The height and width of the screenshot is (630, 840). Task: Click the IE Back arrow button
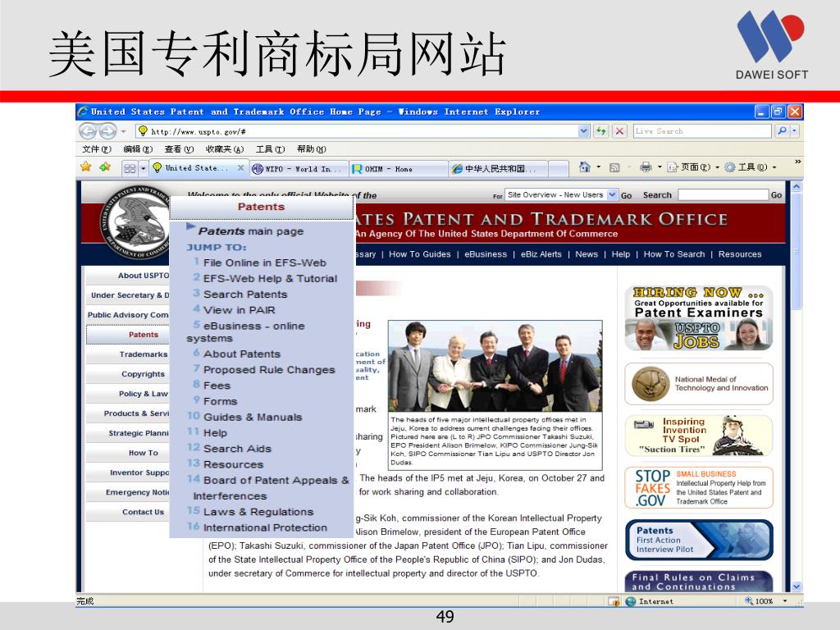tap(88, 130)
